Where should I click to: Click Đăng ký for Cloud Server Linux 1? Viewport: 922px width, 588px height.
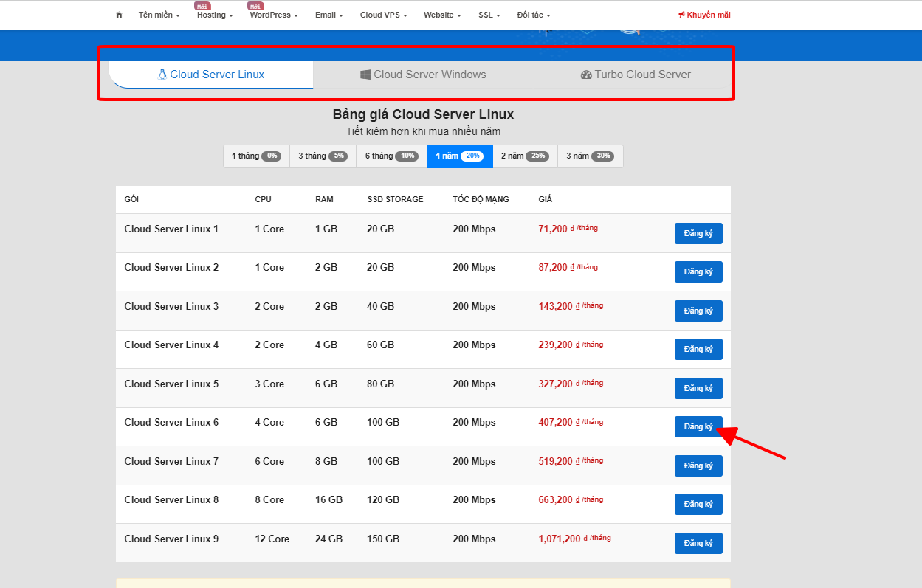pos(698,233)
